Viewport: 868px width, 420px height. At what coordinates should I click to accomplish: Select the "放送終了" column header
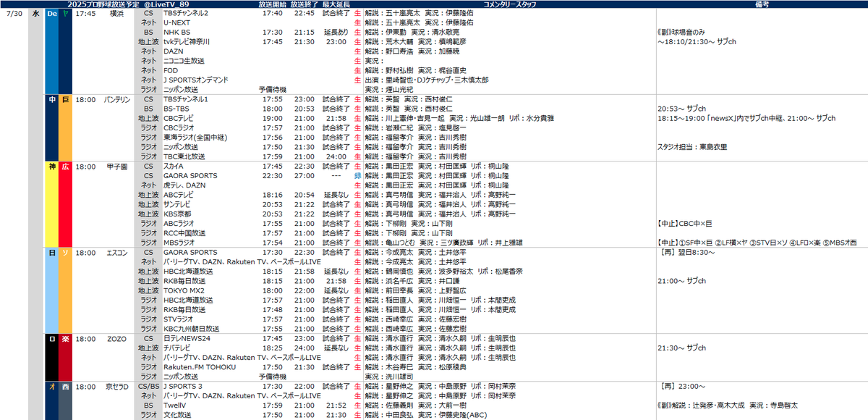click(304, 4)
